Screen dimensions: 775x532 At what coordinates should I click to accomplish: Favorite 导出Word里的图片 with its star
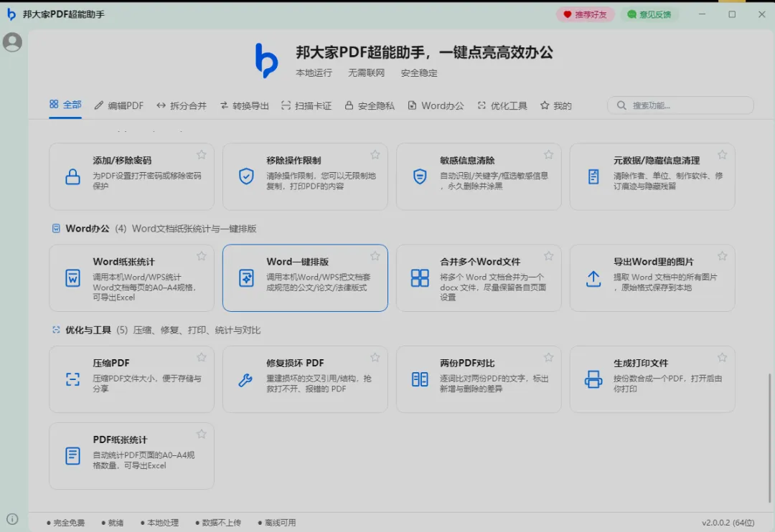[x=722, y=256]
